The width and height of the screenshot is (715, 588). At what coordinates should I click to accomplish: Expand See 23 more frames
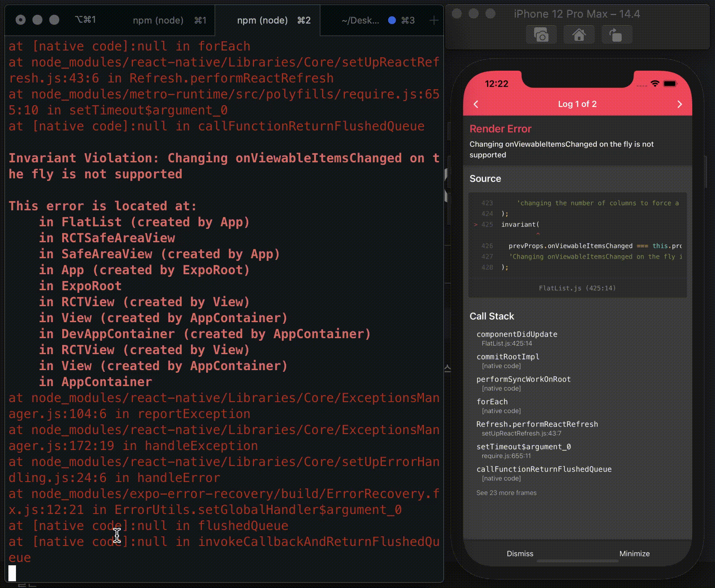(506, 493)
